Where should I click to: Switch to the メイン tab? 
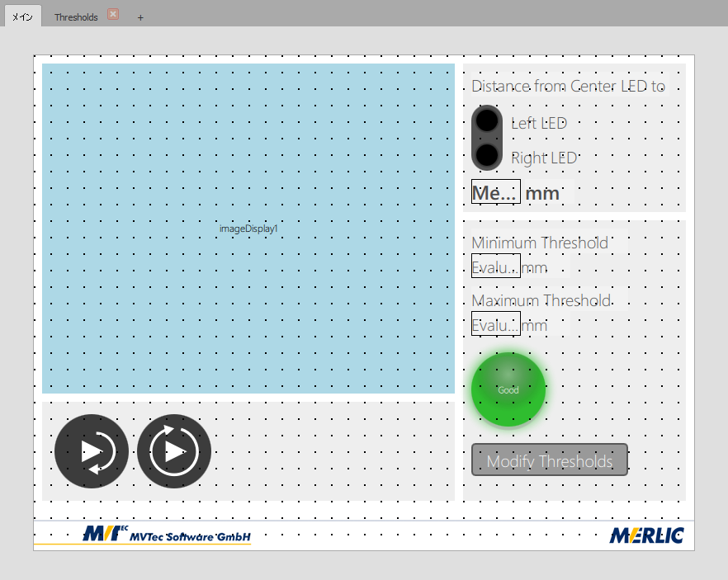(22, 17)
